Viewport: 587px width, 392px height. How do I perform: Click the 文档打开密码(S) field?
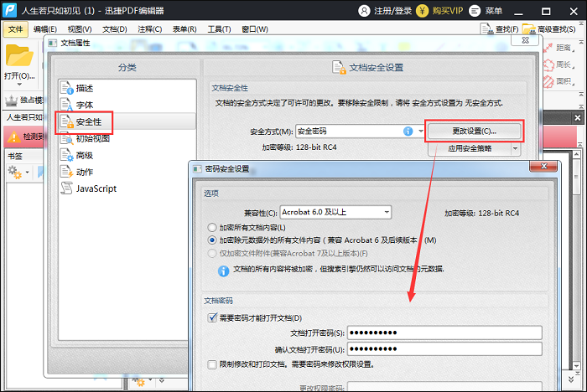pos(444,333)
